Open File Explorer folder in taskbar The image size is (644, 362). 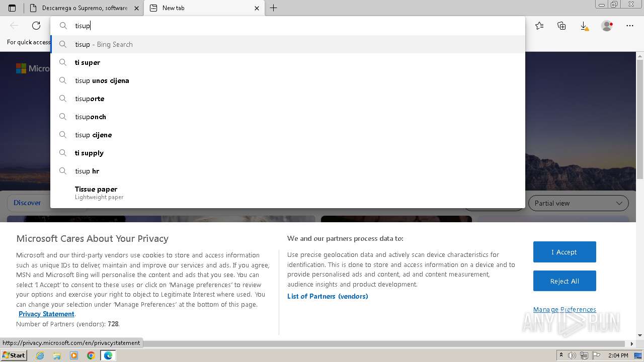[57, 355]
